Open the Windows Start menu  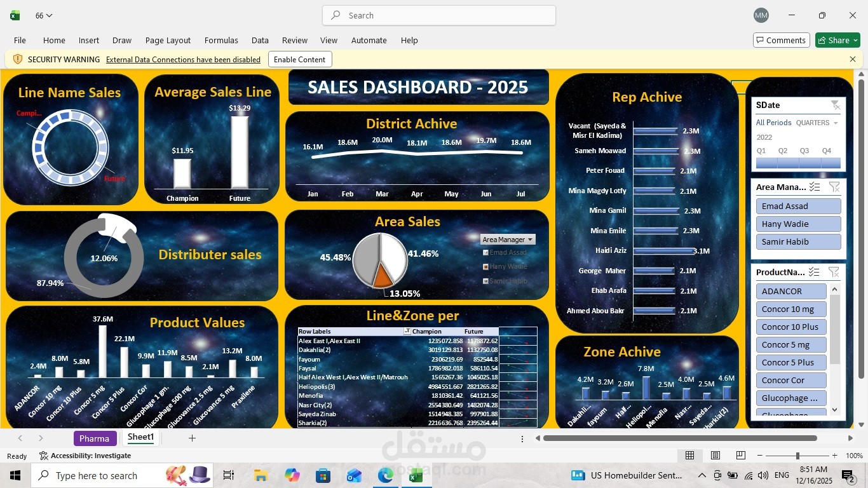coord(15,475)
